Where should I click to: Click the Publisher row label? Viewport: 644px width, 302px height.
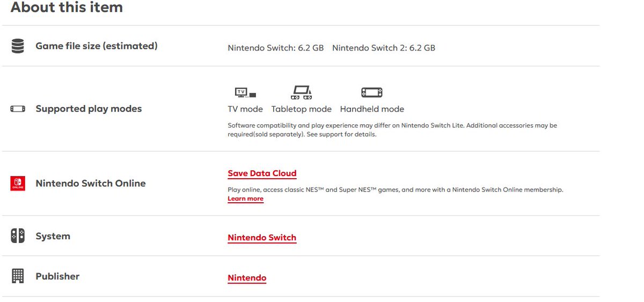pyautogui.click(x=57, y=276)
